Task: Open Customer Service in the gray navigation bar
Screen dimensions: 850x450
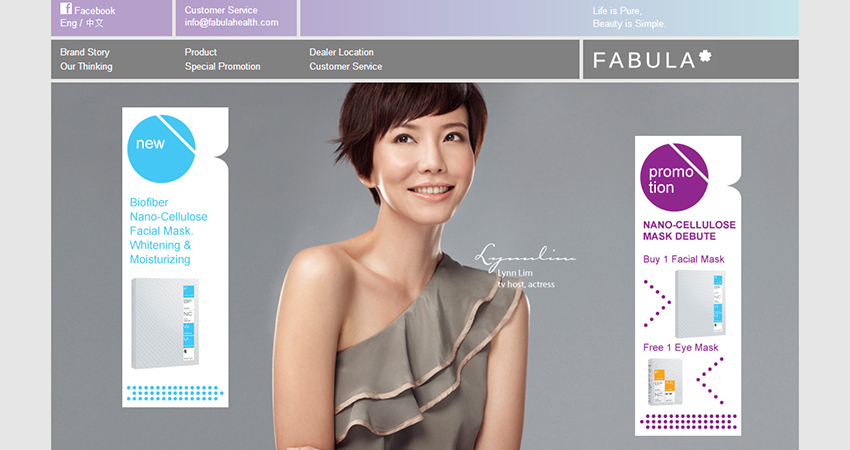Action: click(346, 66)
